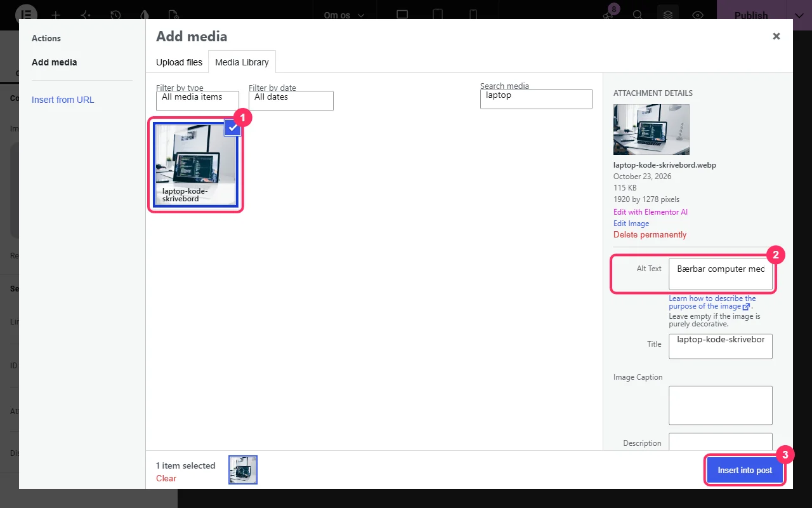This screenshot has height=508, width=812.
Task: Select the Insert from URL option
Action: 63,100
